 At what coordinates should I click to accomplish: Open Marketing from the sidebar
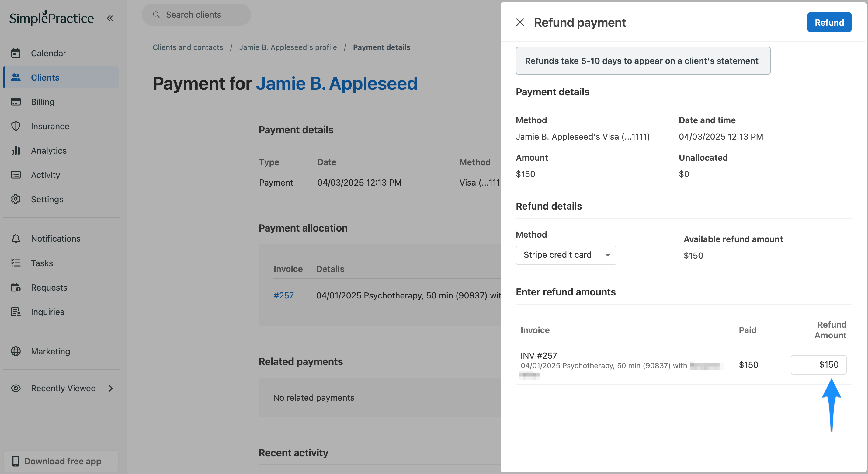61,351
